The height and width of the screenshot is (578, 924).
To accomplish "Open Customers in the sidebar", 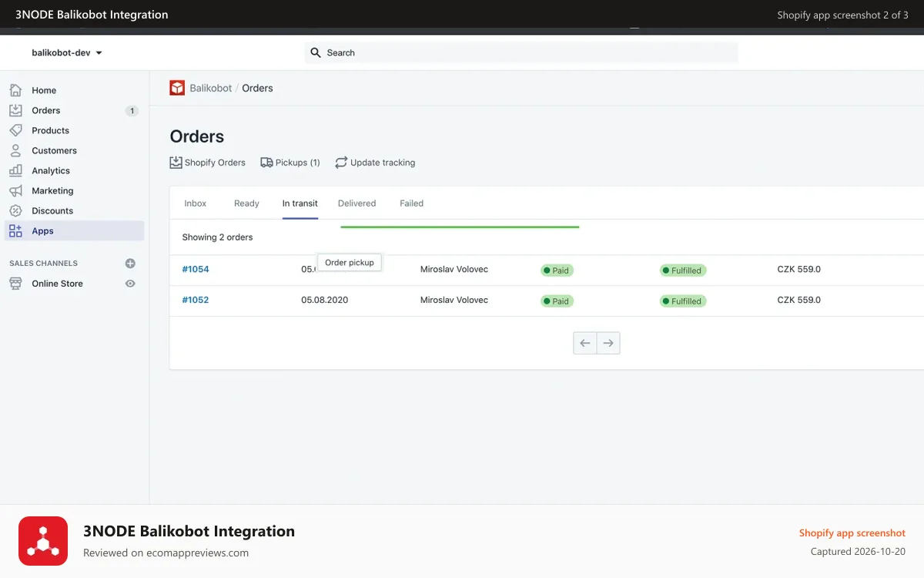I will pos(55,150).
